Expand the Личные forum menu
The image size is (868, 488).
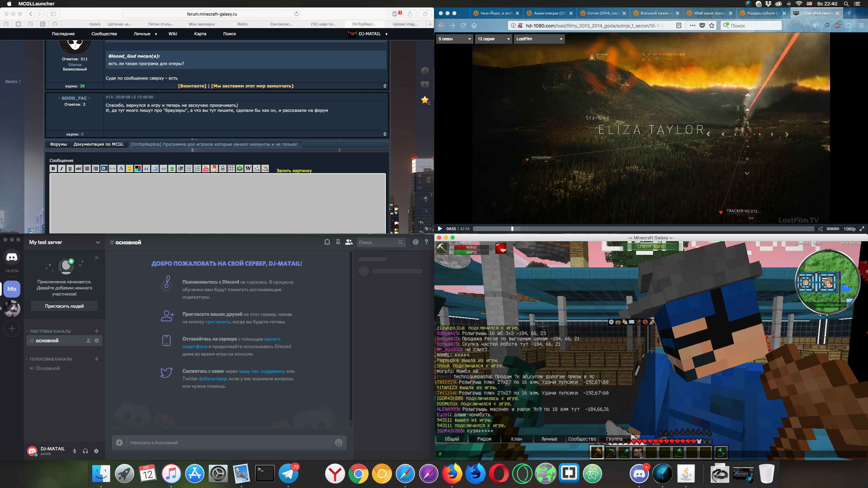[145, 34]
